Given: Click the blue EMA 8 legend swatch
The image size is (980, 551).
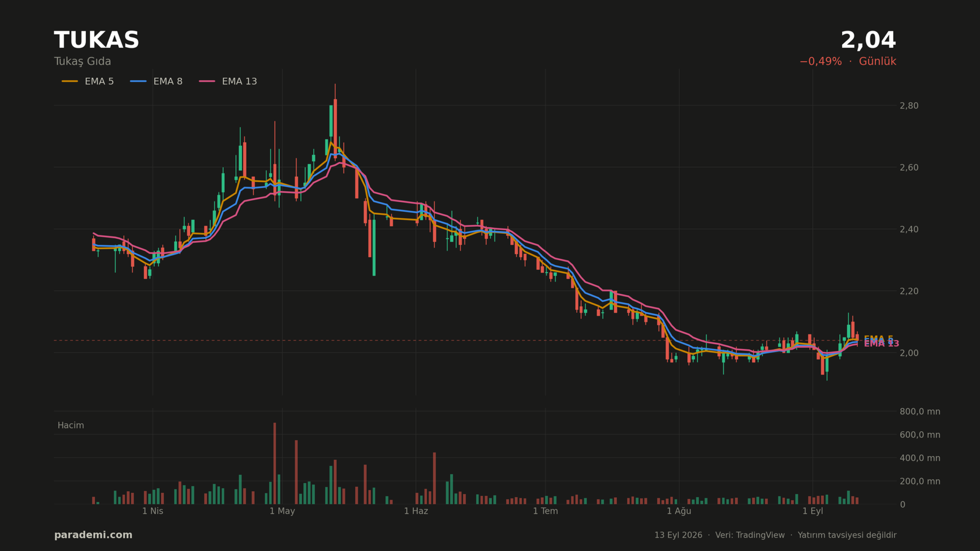Looking at the screenshot, I should point(138,81).
